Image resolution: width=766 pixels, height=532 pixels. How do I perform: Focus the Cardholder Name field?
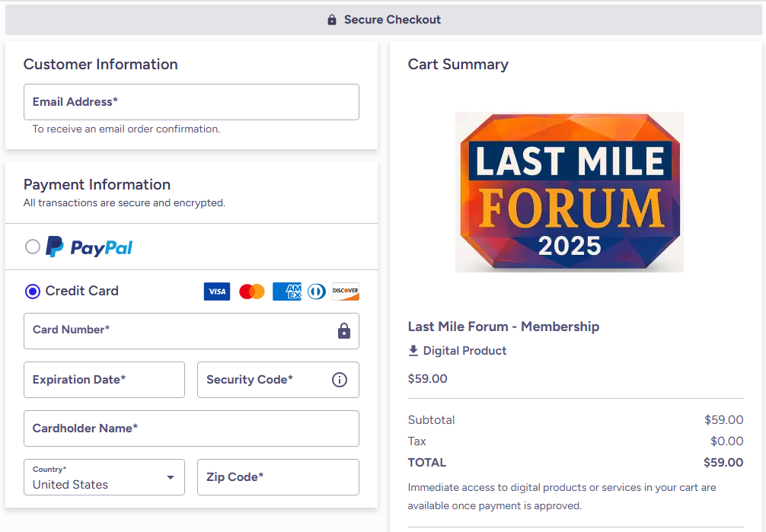coord(191,428)
